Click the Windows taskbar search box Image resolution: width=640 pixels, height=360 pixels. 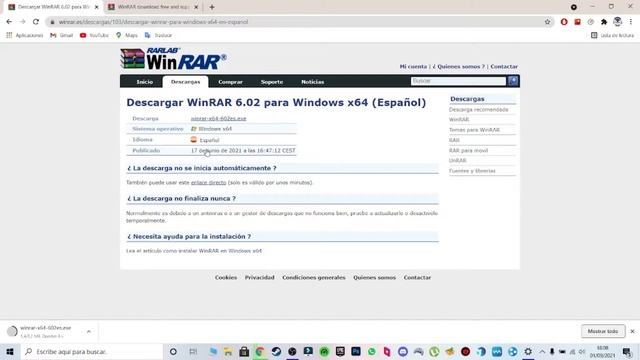pyautogui.click(x=91, y=351)
